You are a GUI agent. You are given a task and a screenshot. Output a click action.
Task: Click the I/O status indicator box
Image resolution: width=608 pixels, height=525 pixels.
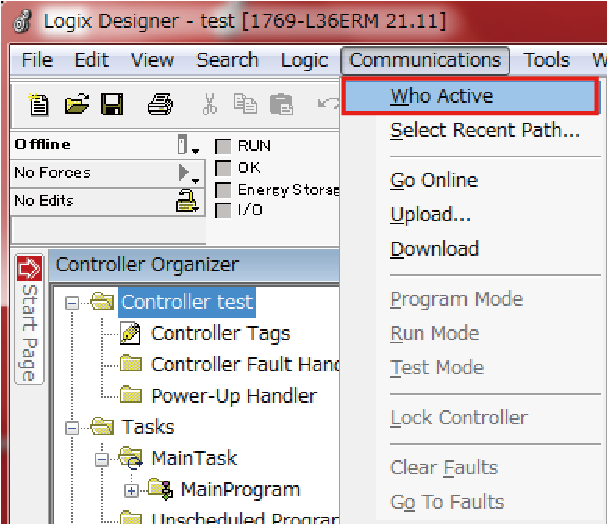click(223, 210)
